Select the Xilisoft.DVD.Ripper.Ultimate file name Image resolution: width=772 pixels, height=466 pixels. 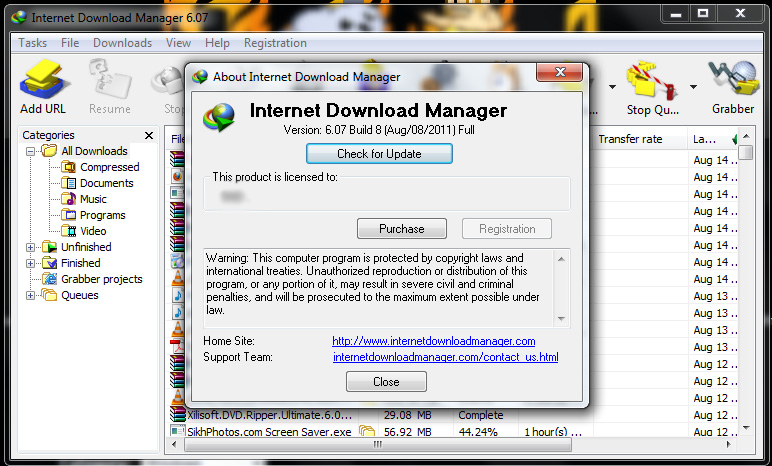[269, 415]
